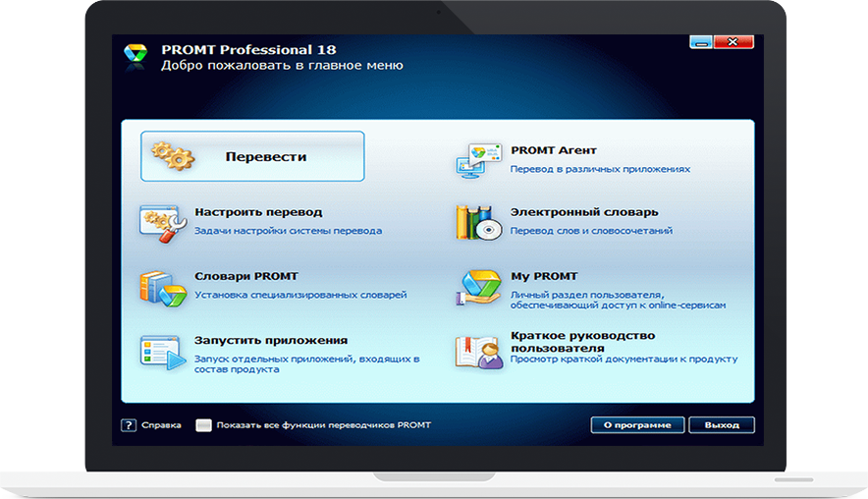Close the PROMT Professional 18 window

(x=732, y=42)
